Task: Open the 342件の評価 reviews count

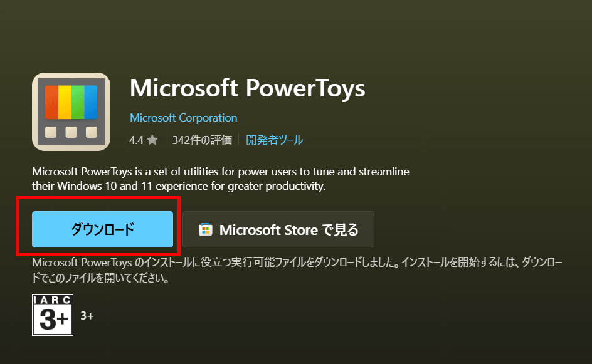Action: coord(201,140)
